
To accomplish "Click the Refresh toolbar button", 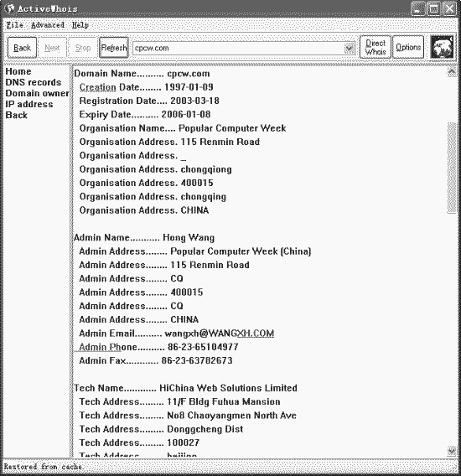I will point(114,48).
